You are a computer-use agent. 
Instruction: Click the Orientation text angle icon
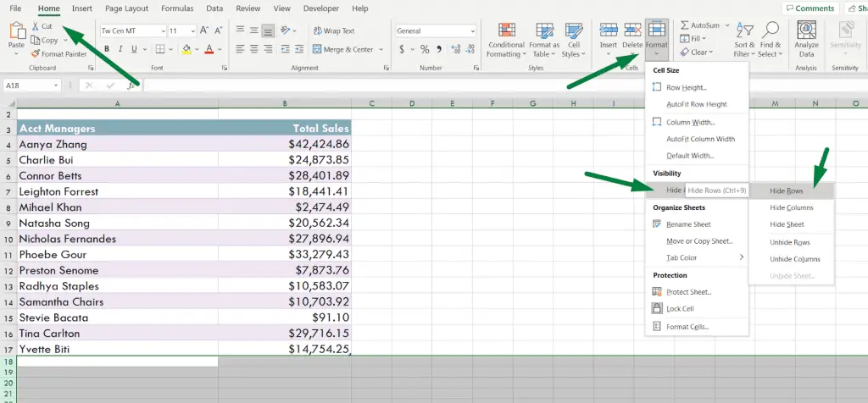coord(286,30)
